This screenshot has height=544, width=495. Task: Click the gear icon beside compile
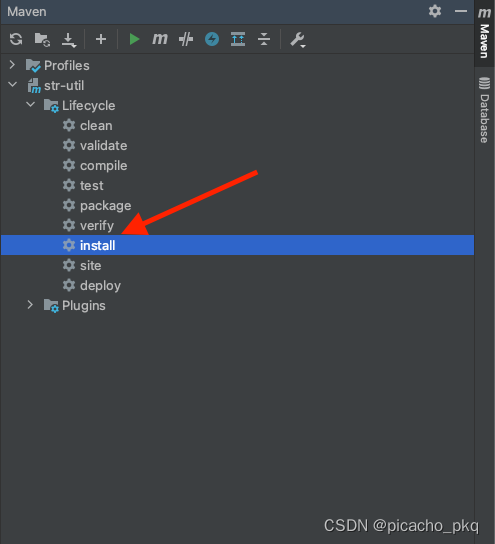[x=69, y=165]
